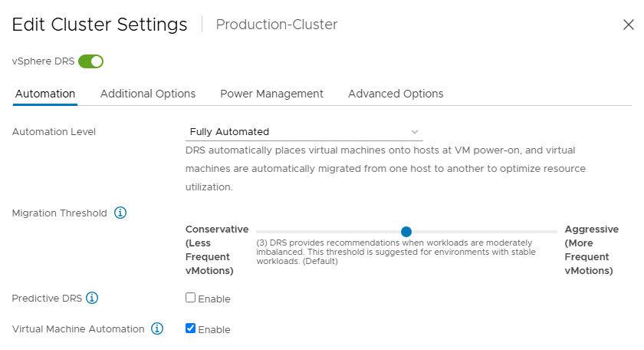
Task: Close the Edit Cluster Settings dialog
Action: (629, 25)
